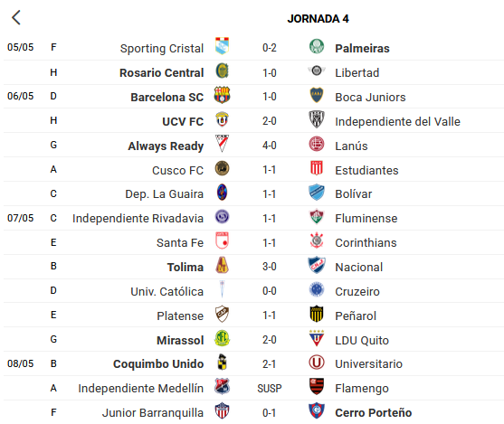Open the Independiente del Valle team link

(x=397, y=122)
